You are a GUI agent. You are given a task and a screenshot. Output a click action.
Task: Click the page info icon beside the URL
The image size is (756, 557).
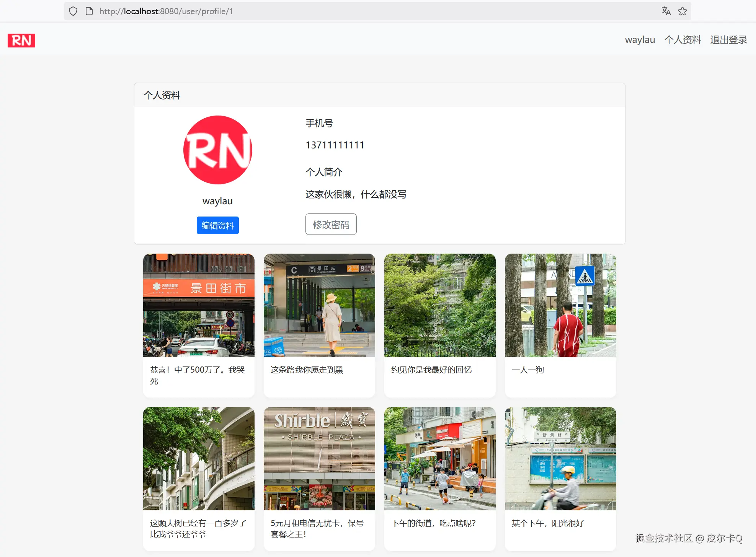pyautogui.click(x=89, y=11)
